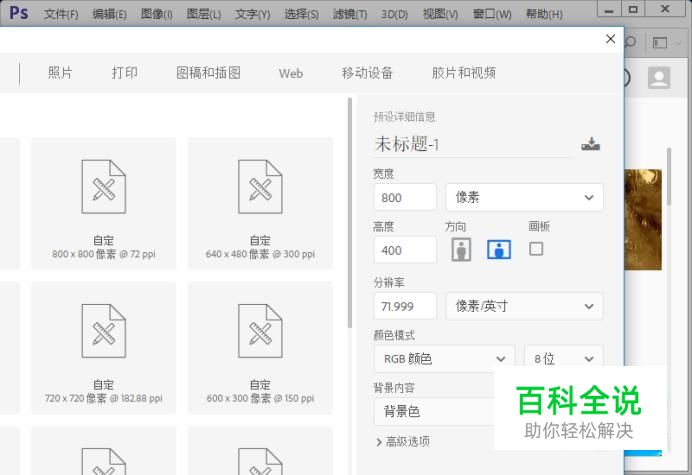The height and width of the screenshot is (475, 692).
Task: Open the 图层(L) menu
Action: [x=204, y=14]
